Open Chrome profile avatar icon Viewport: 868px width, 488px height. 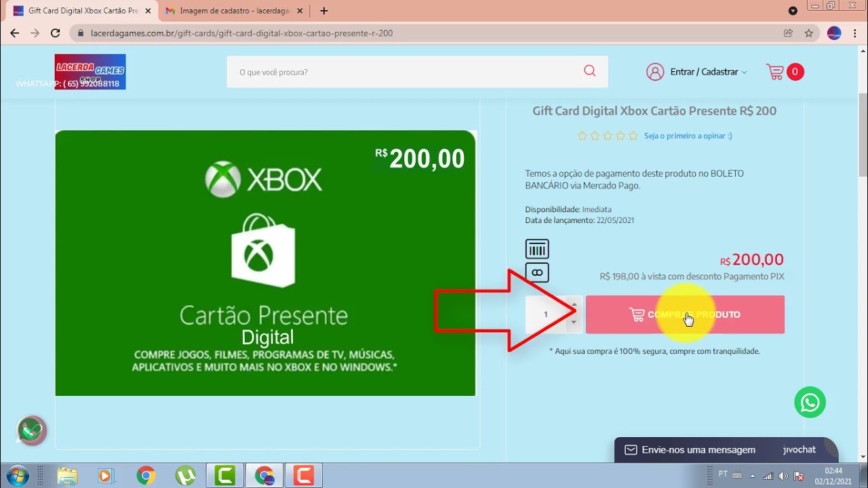834,33
